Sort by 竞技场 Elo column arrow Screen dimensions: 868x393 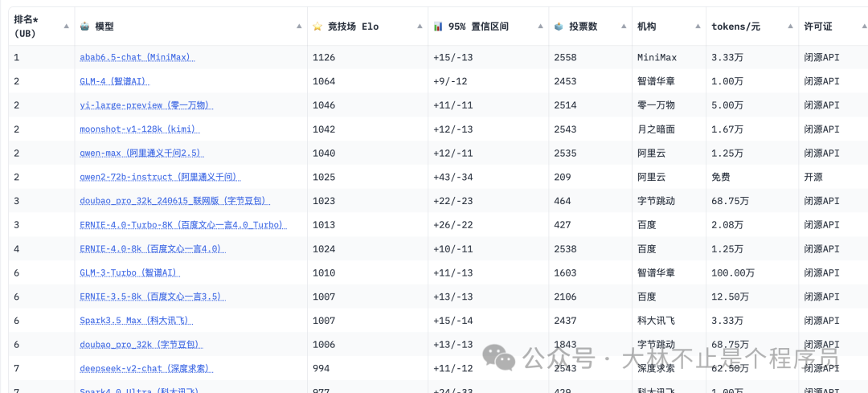click(420, 26)
